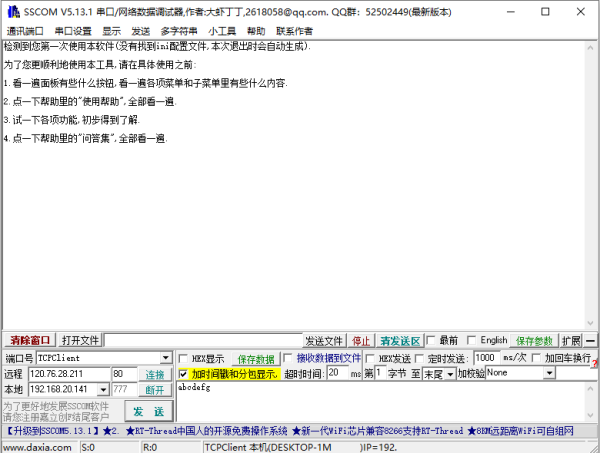This screenshot has width=600, height=453.
Task: Click the file path field beside 打开文件
Action: (203, 340)
